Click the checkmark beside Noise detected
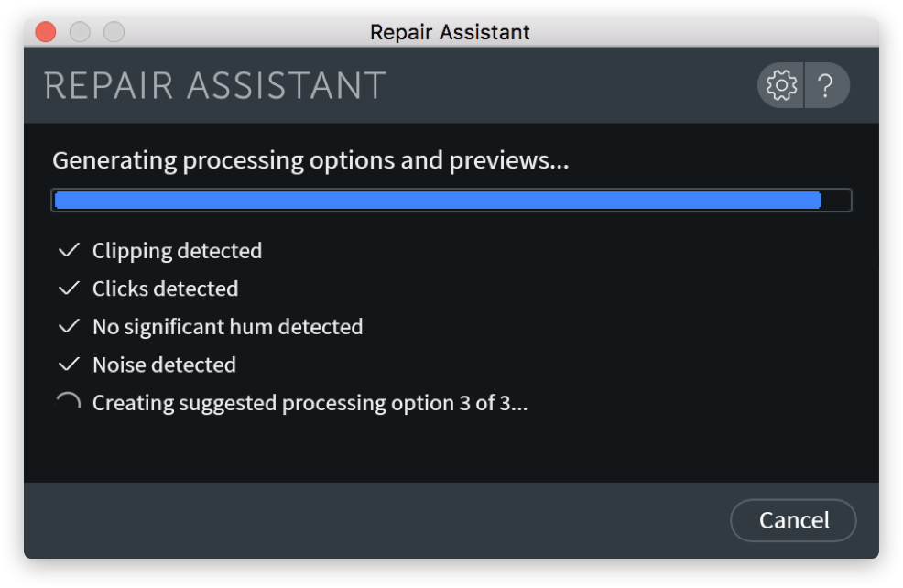Viewport: 903px width, 588px height. pos(69,365)
